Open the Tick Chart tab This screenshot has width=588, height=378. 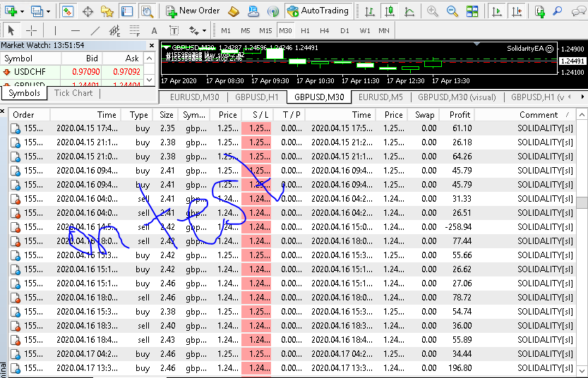[x=73, y=93]
